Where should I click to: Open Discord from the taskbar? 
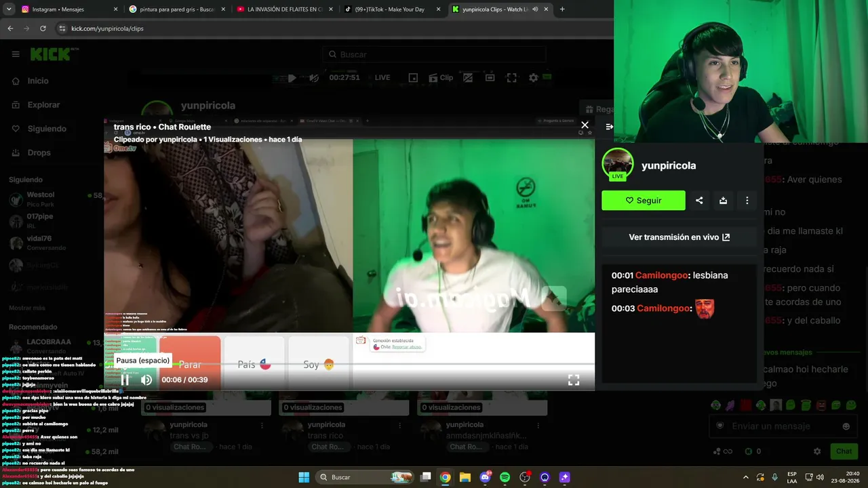(485, 477)
